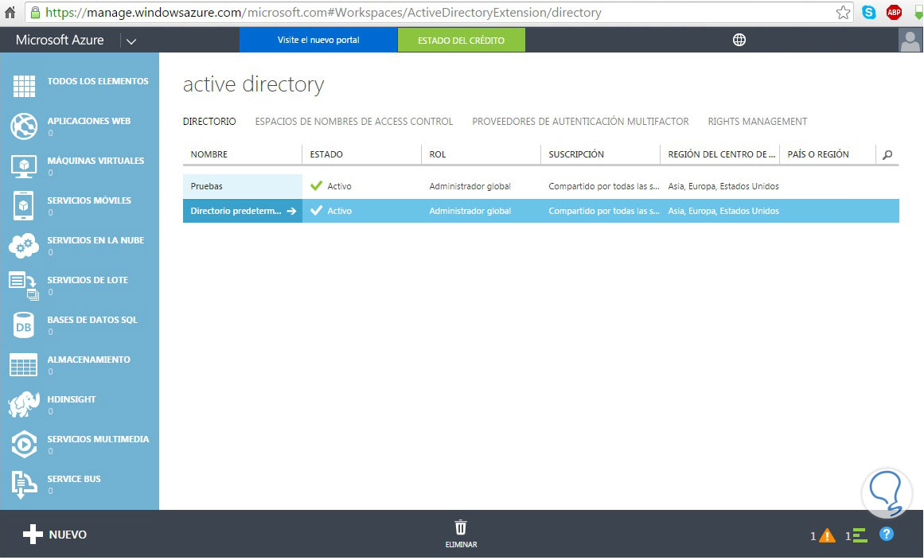Click Administrador global in selected row

tap(470, 211)
